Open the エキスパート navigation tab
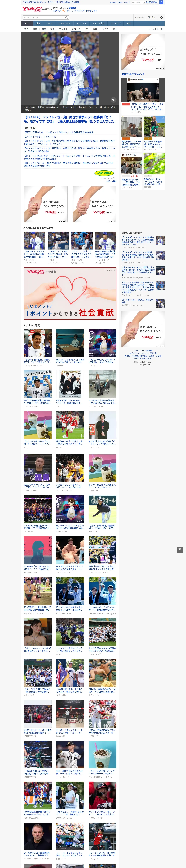The image size is (186, 868). coord(64,24)
